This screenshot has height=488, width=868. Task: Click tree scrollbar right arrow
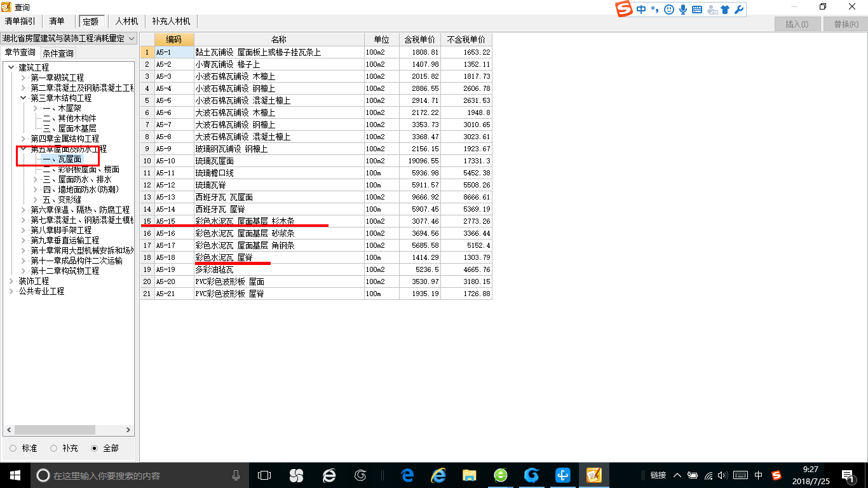pyautogui.click(x=128, y=430)
